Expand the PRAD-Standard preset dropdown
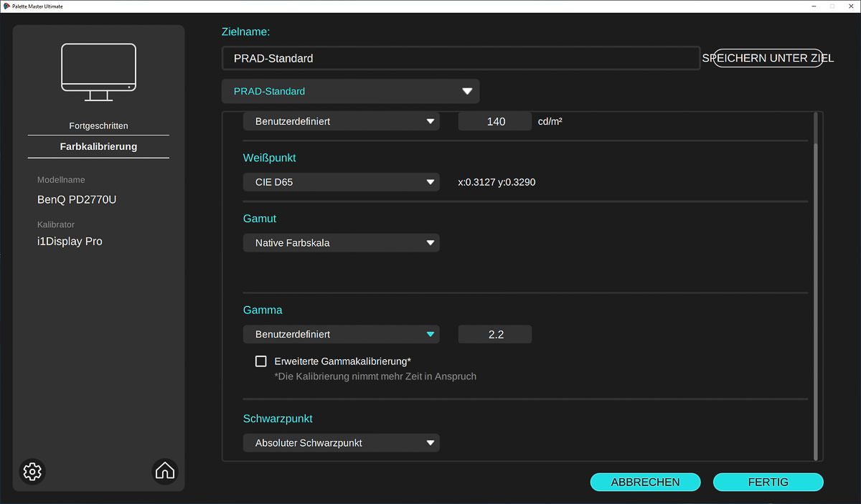 click(350, 91)
